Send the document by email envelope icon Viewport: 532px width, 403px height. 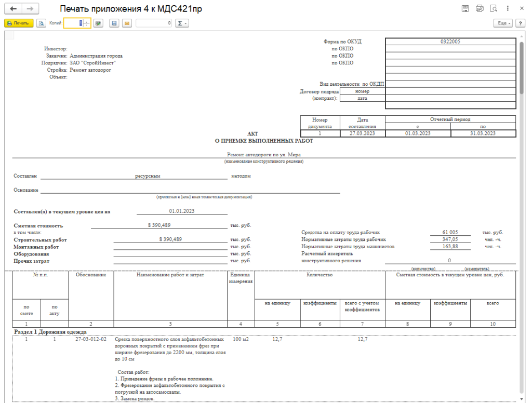[x=126, y=23]
